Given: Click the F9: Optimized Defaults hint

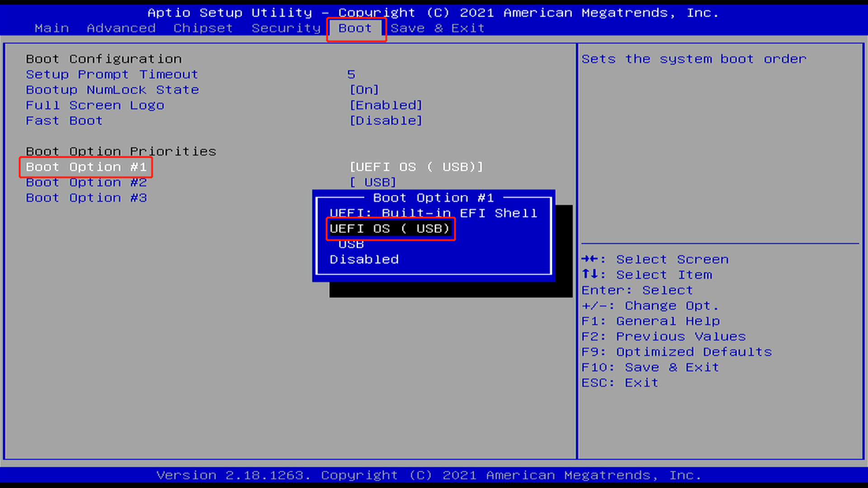Looking at the screenshot, I should (677, 352).
